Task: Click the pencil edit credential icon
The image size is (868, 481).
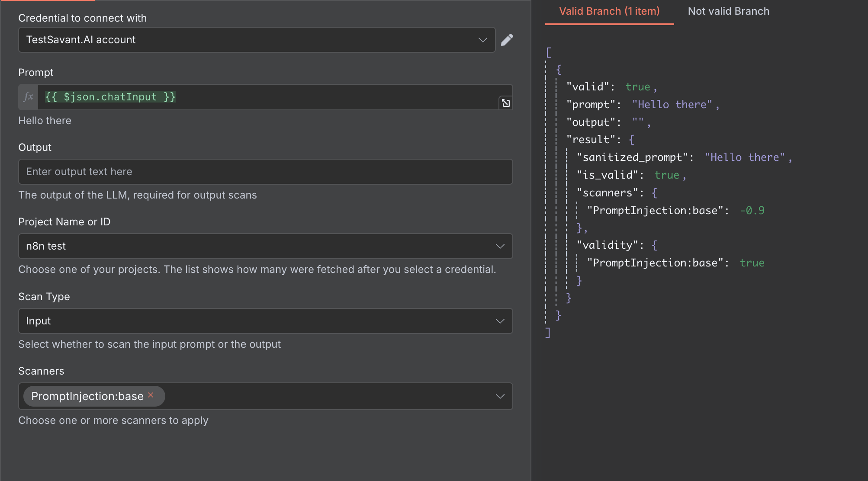Action: (507, 40)
